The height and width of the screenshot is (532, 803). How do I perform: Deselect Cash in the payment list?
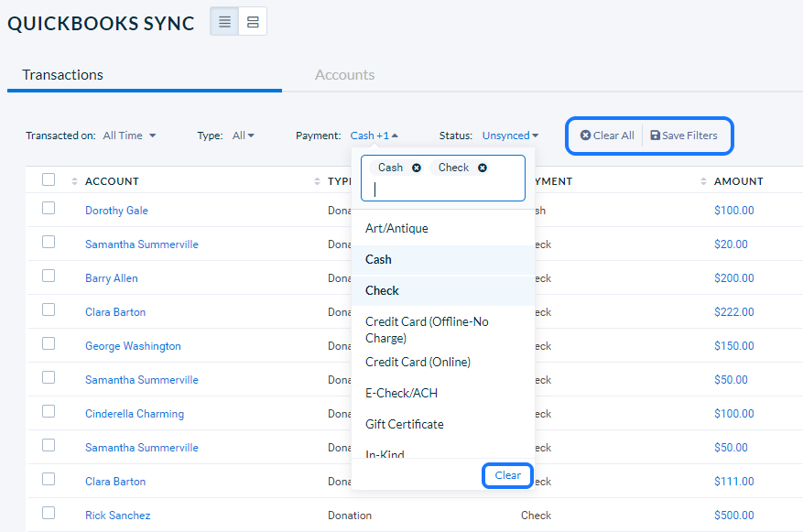tap(443, 260)
